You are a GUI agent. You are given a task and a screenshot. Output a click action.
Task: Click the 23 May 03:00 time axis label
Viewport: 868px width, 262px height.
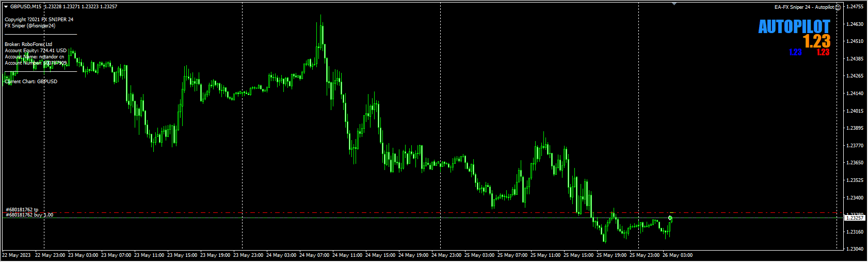click(83, 255)
